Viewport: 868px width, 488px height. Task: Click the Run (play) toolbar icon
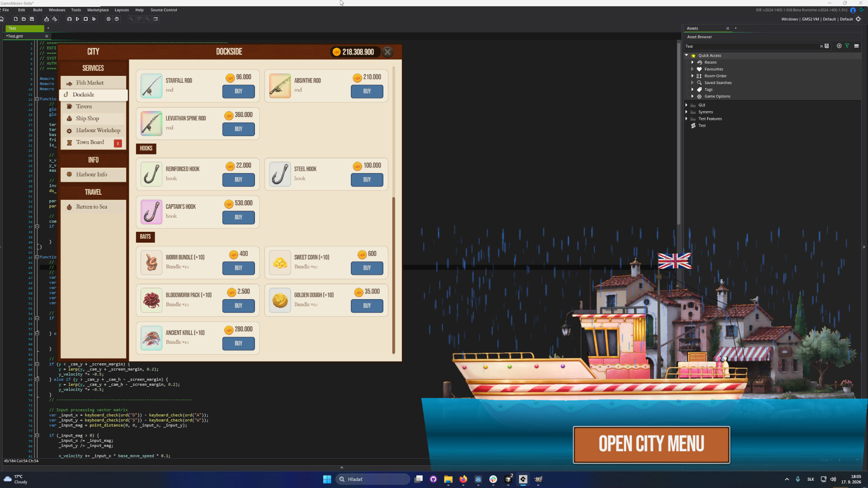[77, 19]
